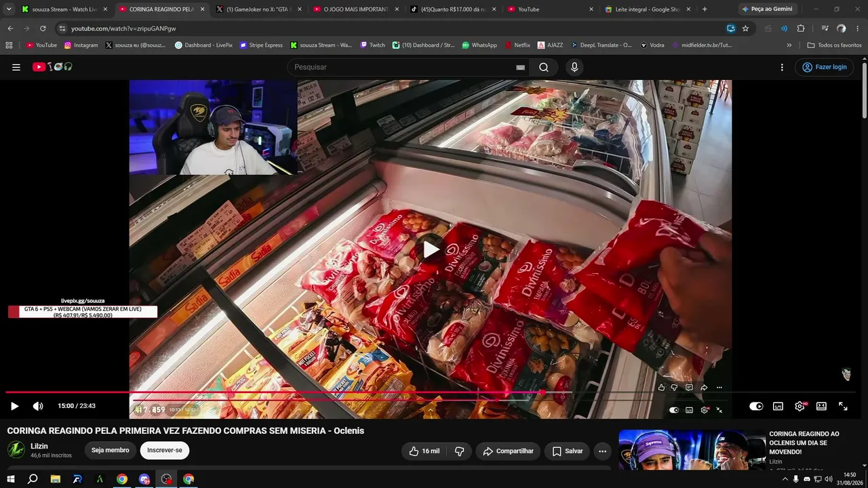The image size is (868, 488).
Task: Click the large center play overlay
Action: (431, 249)
